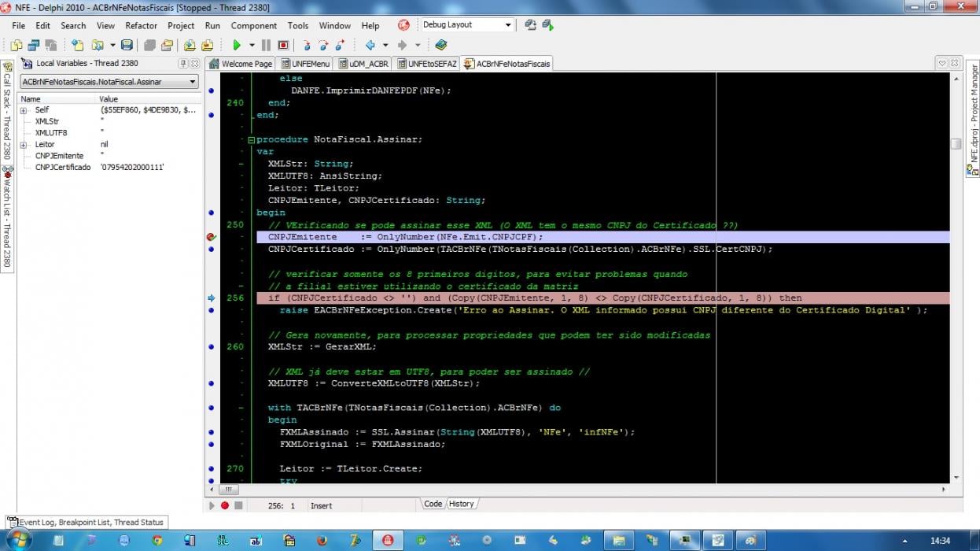Click the red Program Reset stop icon
The height and width of the screenshot is (551, 980).
point(283,46)
